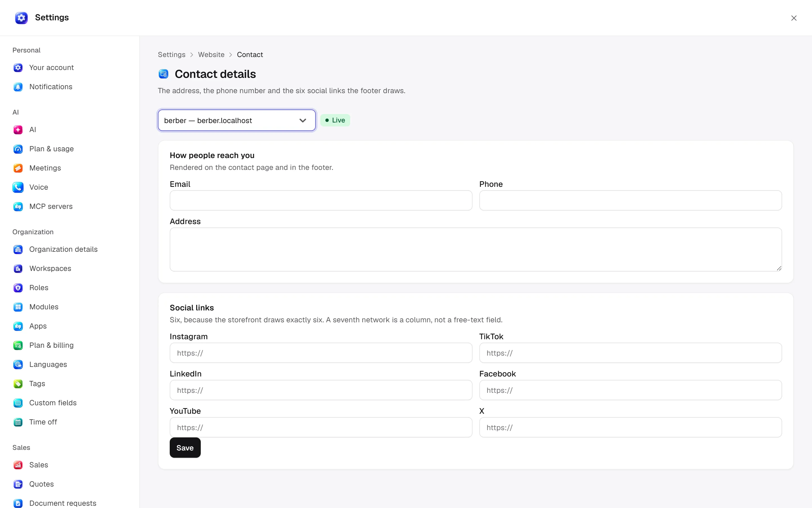Click the Instagram URL field

pos(321,353)
